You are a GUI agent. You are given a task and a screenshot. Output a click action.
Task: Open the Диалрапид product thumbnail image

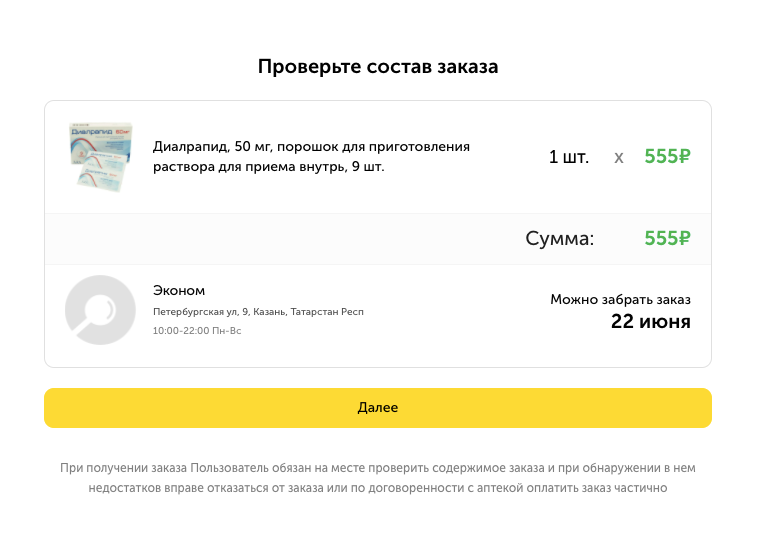point(101,157)
